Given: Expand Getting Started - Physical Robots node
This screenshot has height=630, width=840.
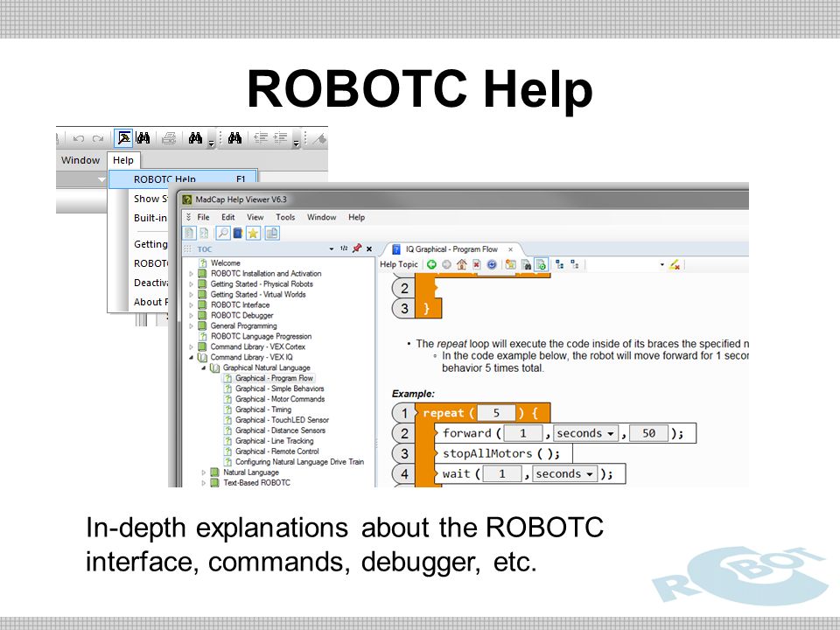Looking at the screenshot, I should (192, 284).
